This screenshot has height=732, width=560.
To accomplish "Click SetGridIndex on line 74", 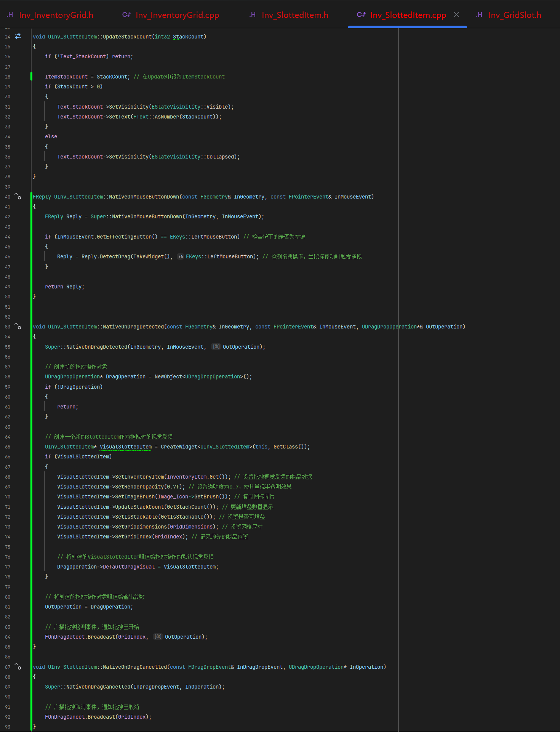I will 133,537.
